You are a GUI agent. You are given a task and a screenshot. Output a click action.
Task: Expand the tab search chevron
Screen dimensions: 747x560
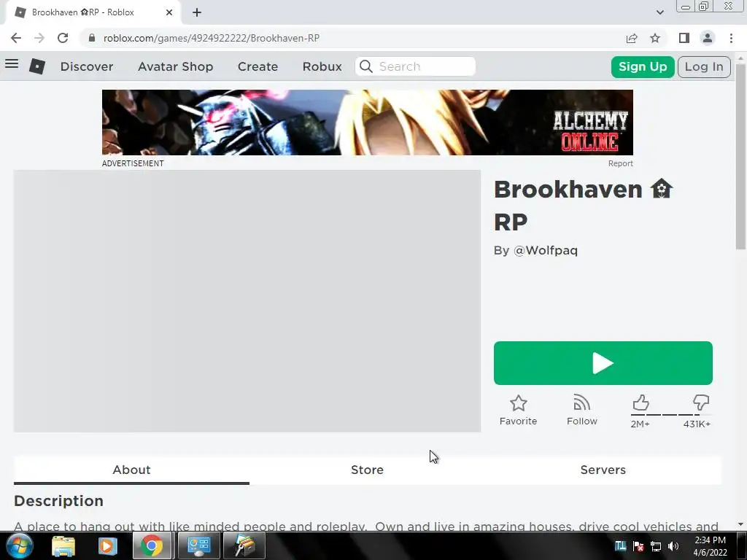[659, 12]
